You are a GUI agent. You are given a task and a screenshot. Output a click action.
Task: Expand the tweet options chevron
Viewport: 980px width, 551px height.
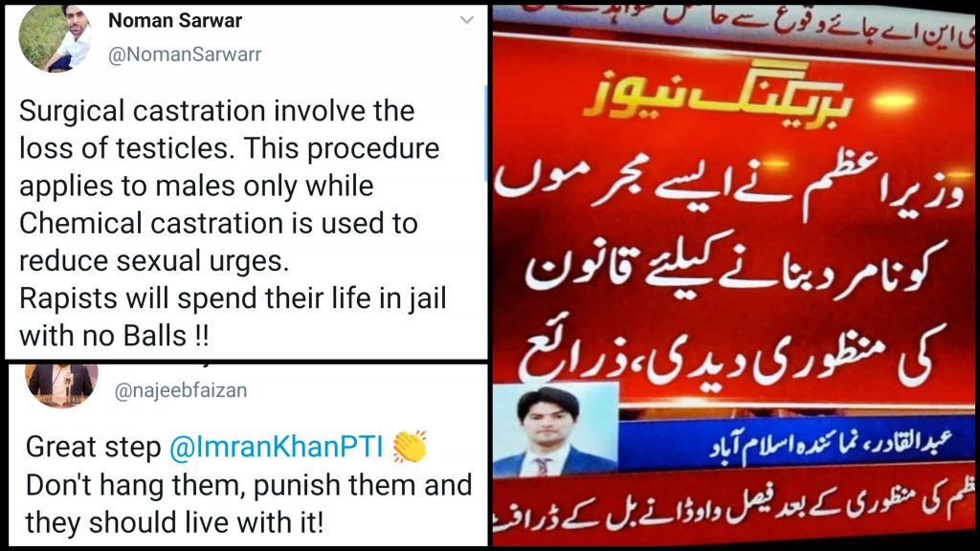pos(467,20)
